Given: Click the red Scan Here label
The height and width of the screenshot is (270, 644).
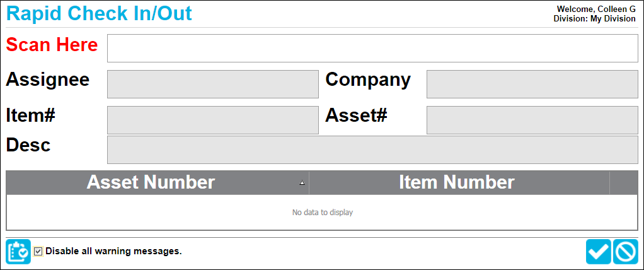Looking at the screenshot, I should [x=52, y=44].
